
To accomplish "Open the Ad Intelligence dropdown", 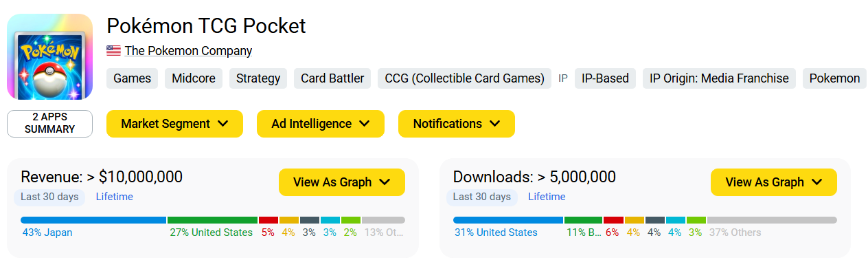I will [x=321, y=124].
